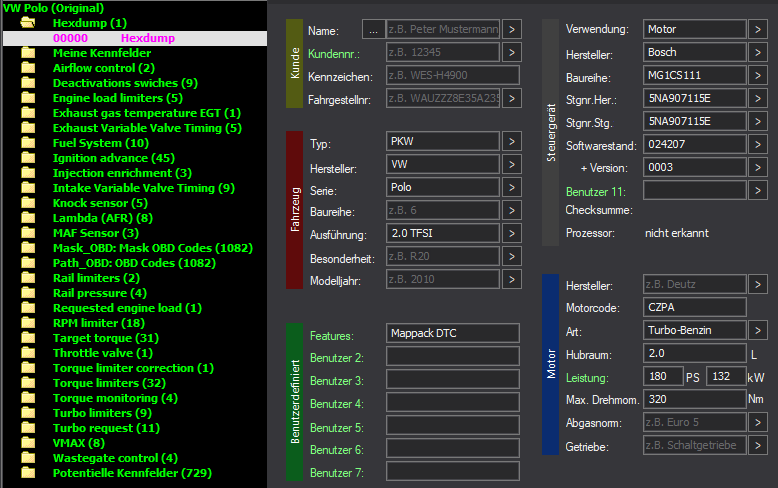778x488 pixels.
Task: Select the 00000 Hexdump entry
Action: point(135,38)
